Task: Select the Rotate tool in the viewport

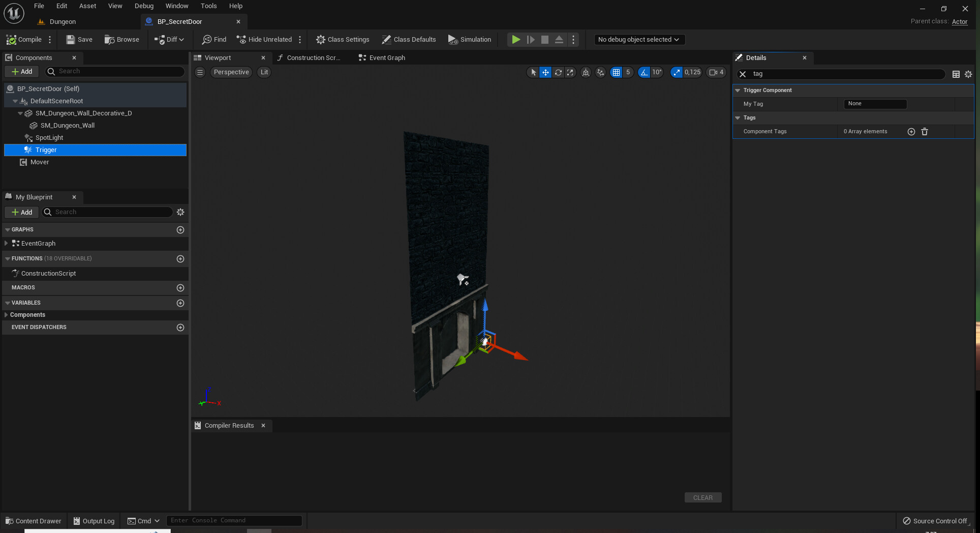Action: click(x=558, y=72)
